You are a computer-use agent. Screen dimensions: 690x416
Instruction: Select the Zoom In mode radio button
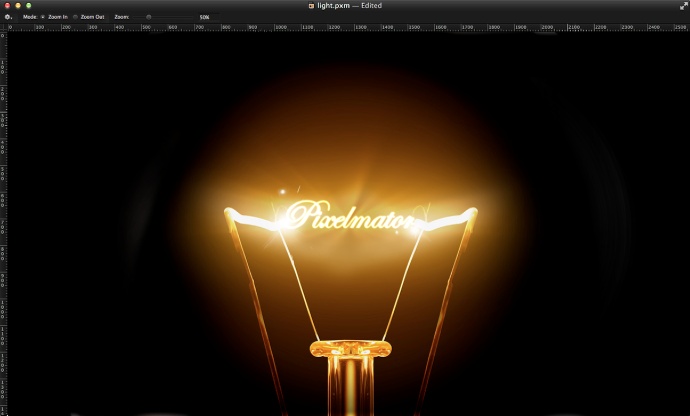pyautogui.click(x=43, y=17)
